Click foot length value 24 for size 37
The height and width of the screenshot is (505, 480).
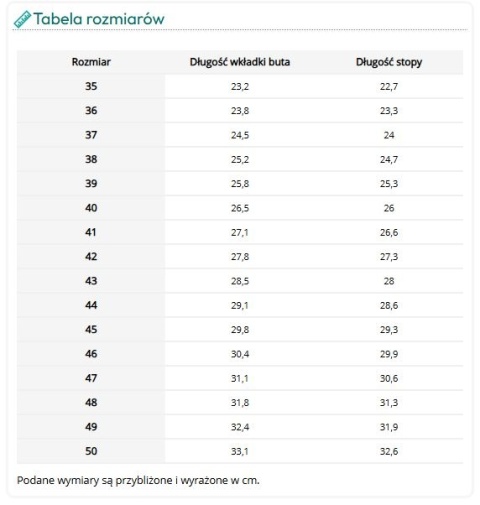pyautogui.click(x=389, y=135)
